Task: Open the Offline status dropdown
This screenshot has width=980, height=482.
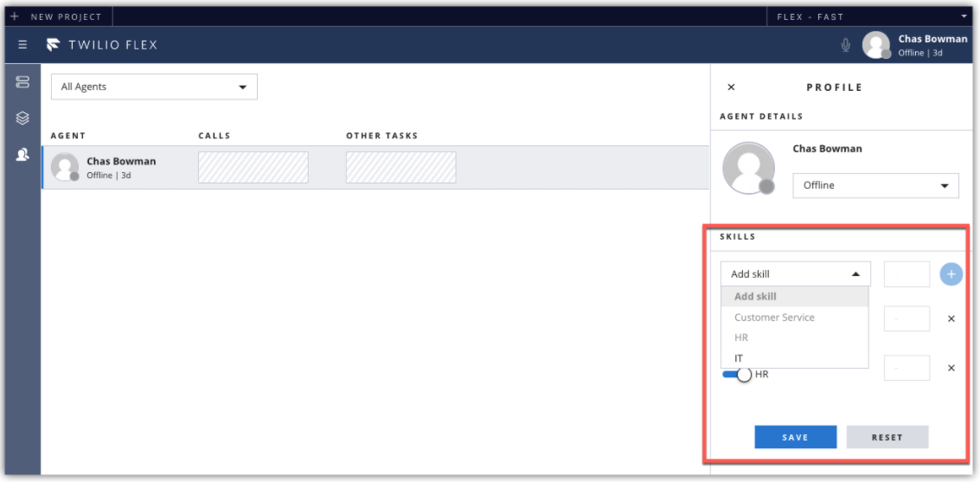Action: tap(875, 186)
